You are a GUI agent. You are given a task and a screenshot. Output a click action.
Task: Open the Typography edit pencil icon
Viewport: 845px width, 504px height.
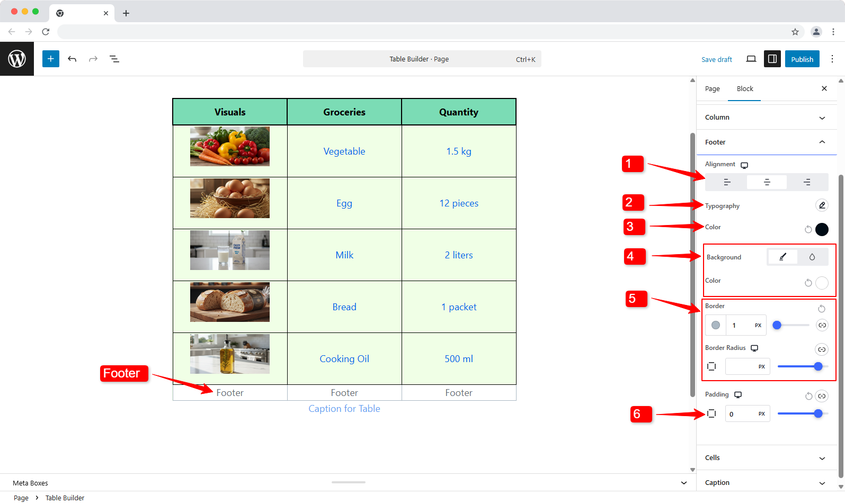[822, 205]
